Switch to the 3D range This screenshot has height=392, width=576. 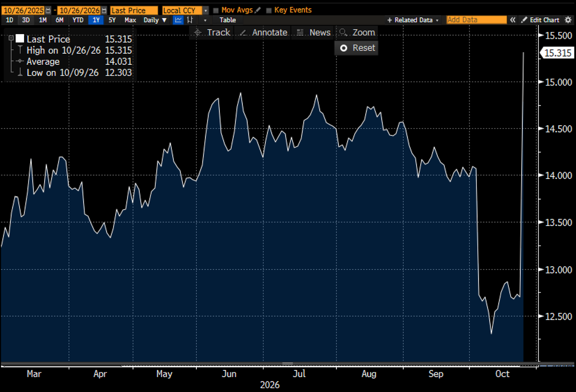26,20
